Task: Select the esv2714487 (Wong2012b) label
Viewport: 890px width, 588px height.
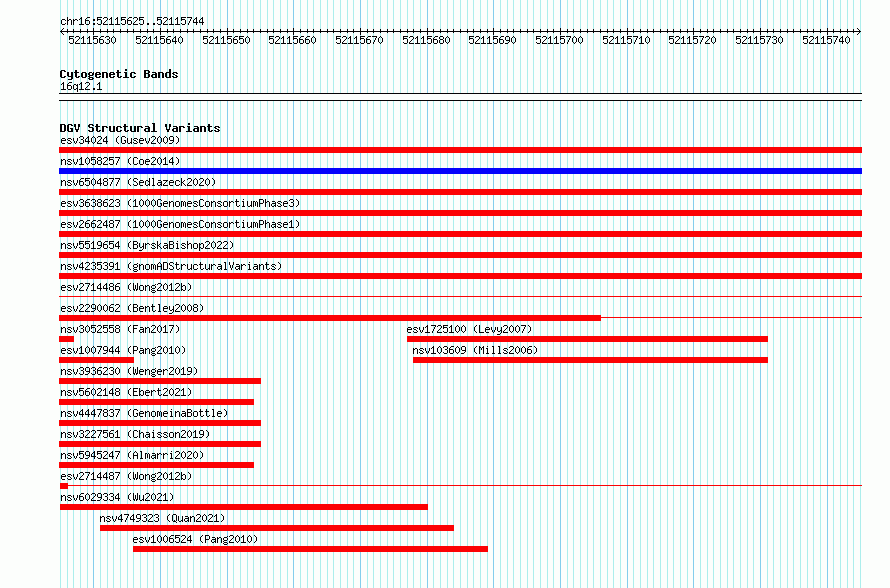Action: (126, 476)
